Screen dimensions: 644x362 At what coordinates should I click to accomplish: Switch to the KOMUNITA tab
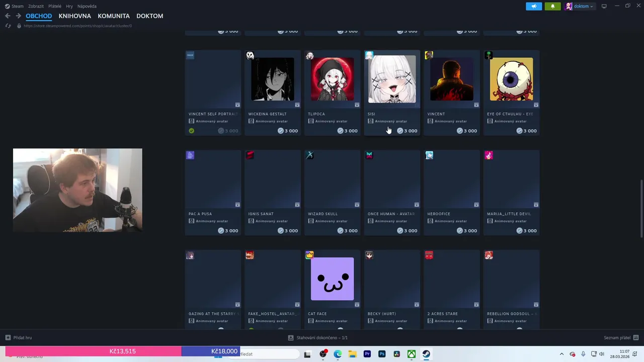pyautogui.click(x=114, y=16)
